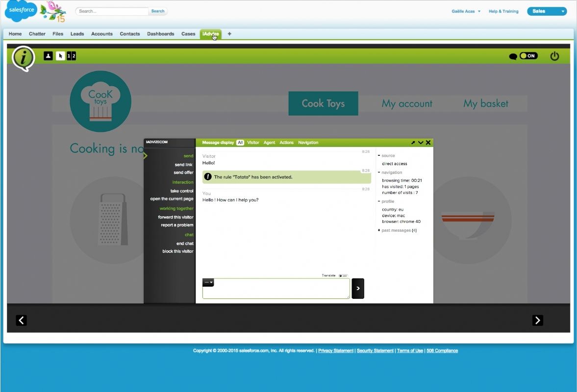
Task: Click the green side-panel arrow next to send
Action: pos(146,155)
